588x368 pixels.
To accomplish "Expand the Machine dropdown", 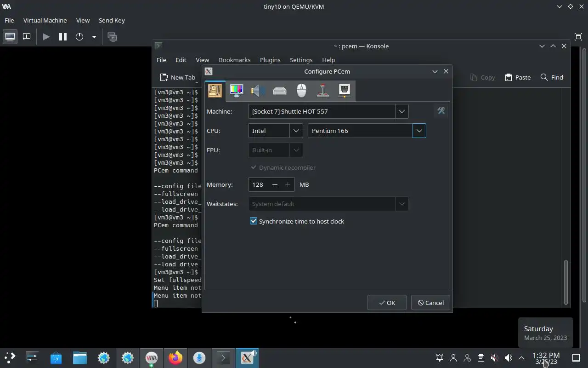I will (401, 111).
